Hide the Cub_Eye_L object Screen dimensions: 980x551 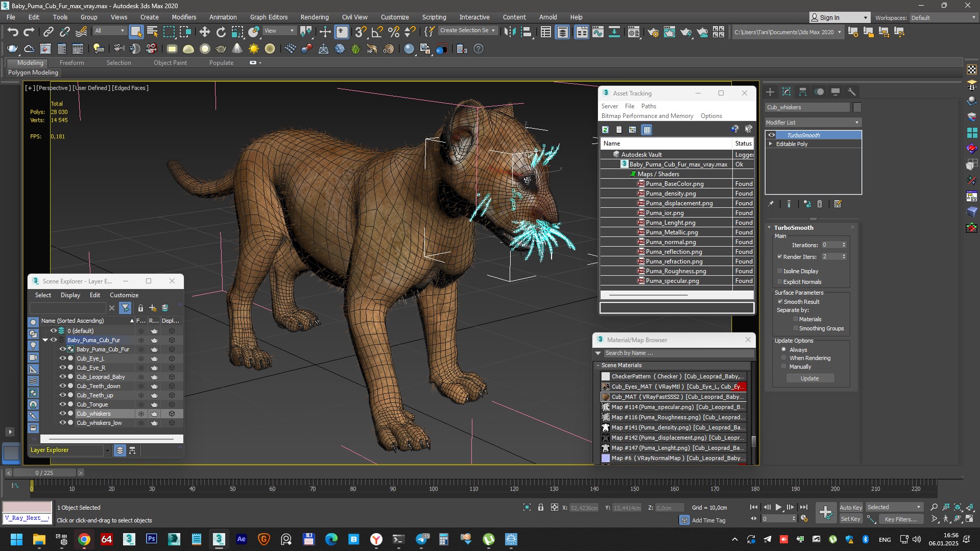pos(63,358)
